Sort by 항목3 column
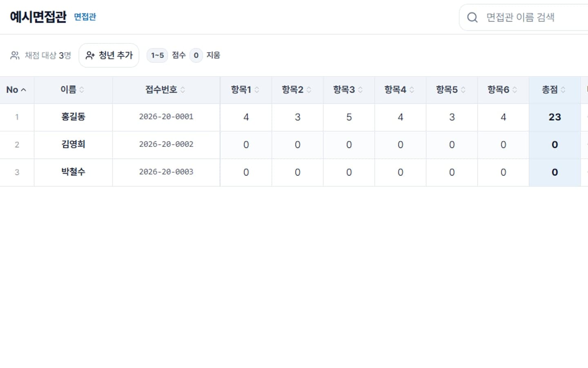This screenshot has height=368, width=588. (360, 90)
